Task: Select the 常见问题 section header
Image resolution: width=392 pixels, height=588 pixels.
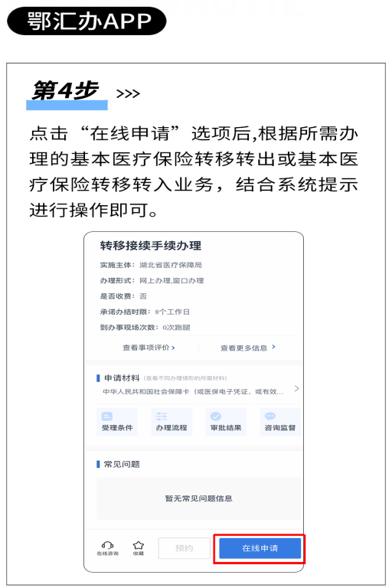Action: pyautogui.click(x=122, y=464)
